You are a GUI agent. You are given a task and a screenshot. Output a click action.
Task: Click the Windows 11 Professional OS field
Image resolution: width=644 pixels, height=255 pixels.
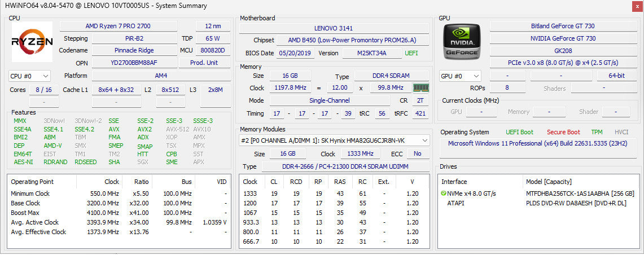[539, 148]
